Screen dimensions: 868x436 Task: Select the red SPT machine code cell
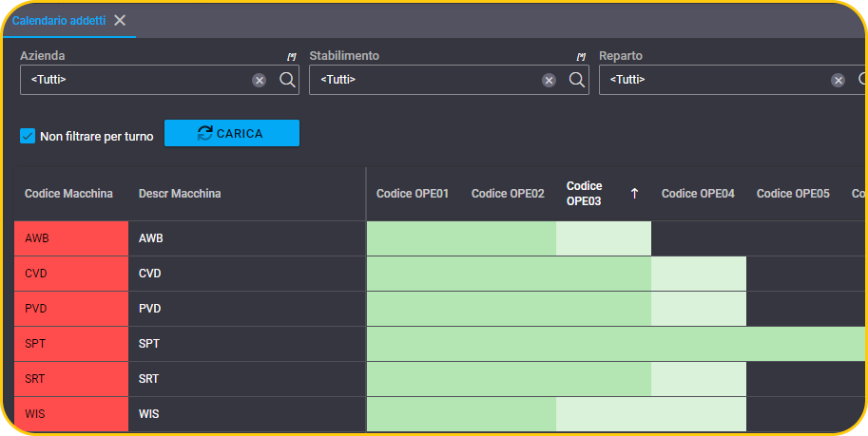pos(71,344)
